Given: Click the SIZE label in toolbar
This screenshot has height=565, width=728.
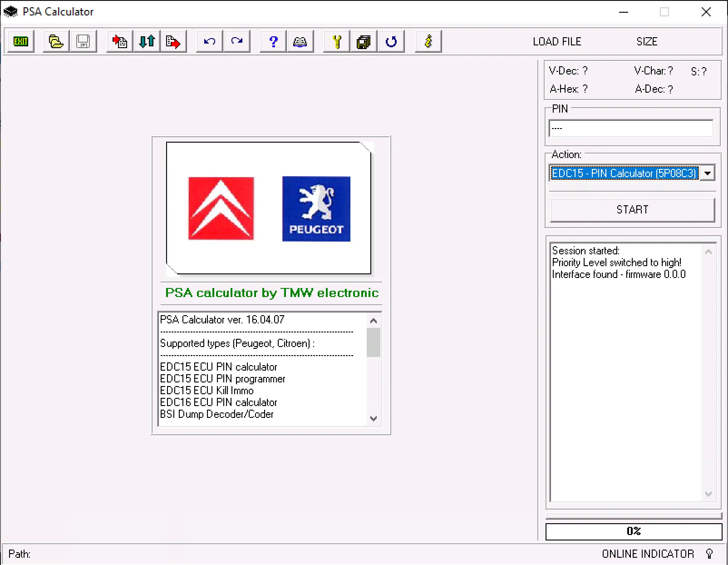Looking at the screenshot, I should 647,41.
